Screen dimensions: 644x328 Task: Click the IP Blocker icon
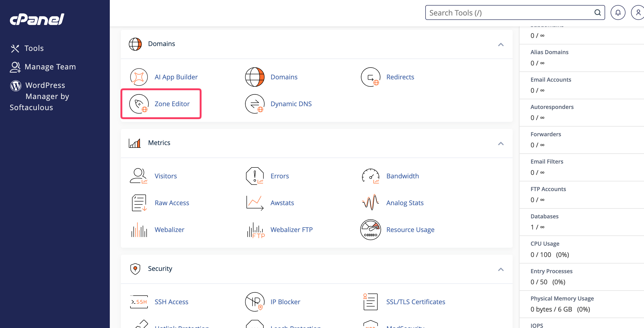[x=255, y=302]
